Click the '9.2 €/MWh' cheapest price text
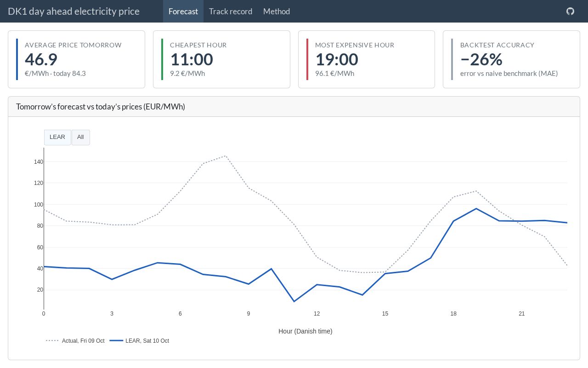 click(187, 74)
